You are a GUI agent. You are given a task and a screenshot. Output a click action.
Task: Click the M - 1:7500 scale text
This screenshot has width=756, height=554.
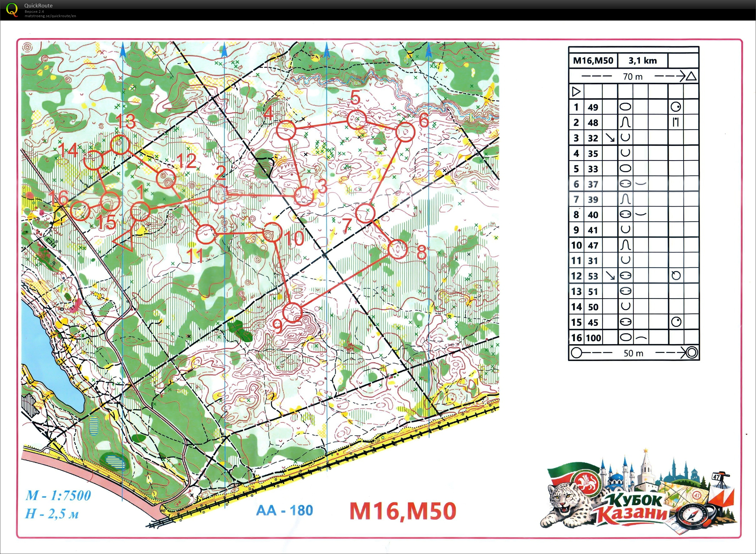[58, 495]
